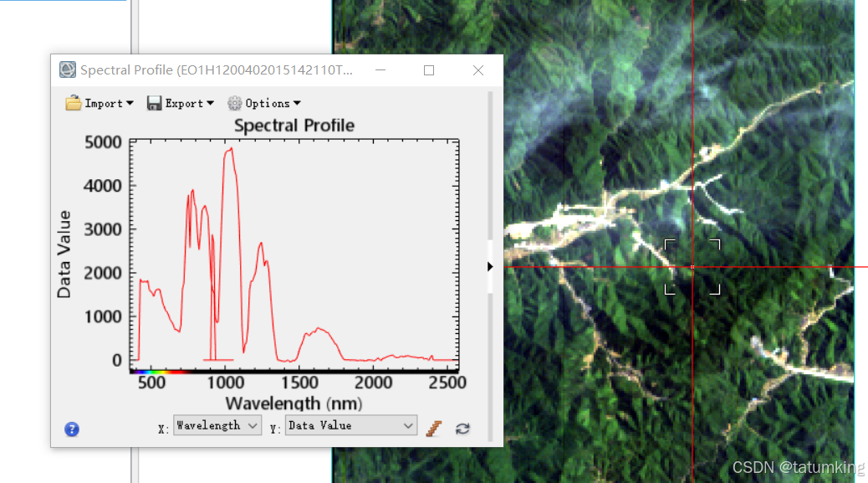Open the Import menu in Spectral Profile
This screenshot has width=868, height=483.
coord(100,103)
